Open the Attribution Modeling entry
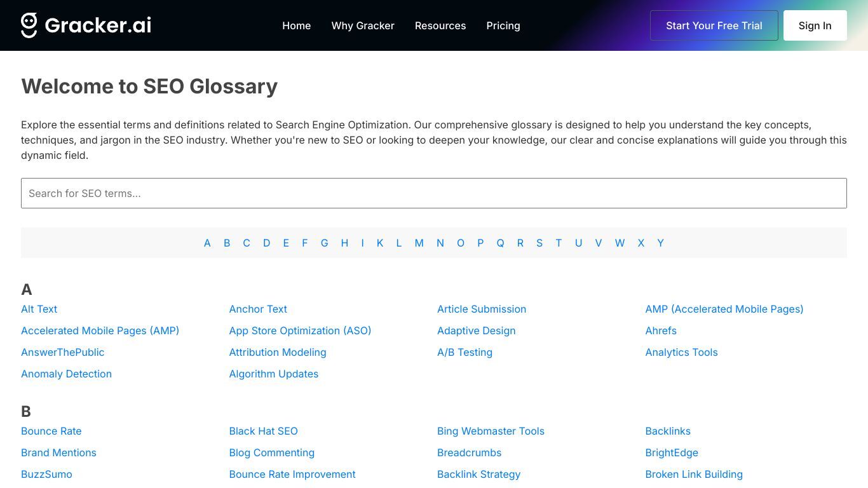The width and height of the screenshot is (868, 488). (x=278, y=352)
